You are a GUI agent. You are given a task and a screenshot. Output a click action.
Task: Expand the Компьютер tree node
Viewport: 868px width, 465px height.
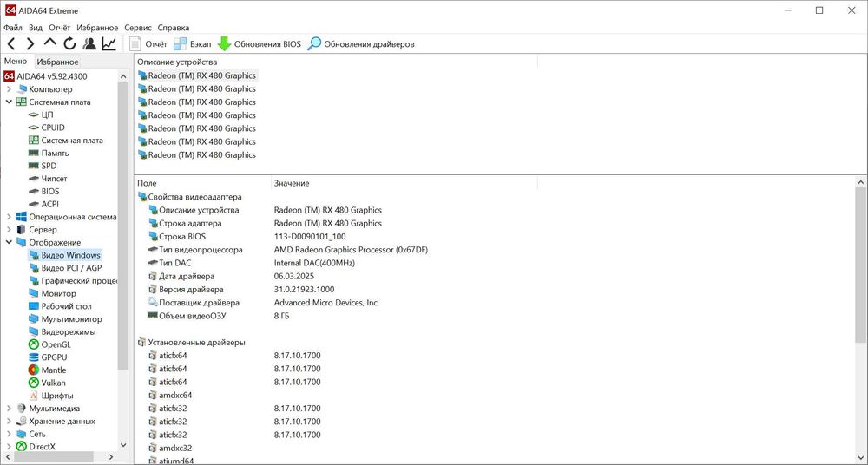click(9, 89)
